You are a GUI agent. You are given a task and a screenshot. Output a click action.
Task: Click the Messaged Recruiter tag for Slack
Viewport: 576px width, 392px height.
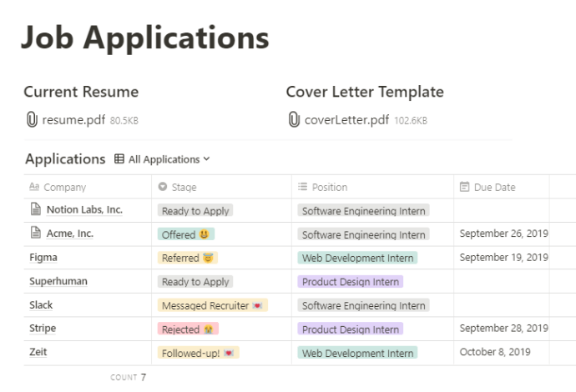tap(213, 305)
